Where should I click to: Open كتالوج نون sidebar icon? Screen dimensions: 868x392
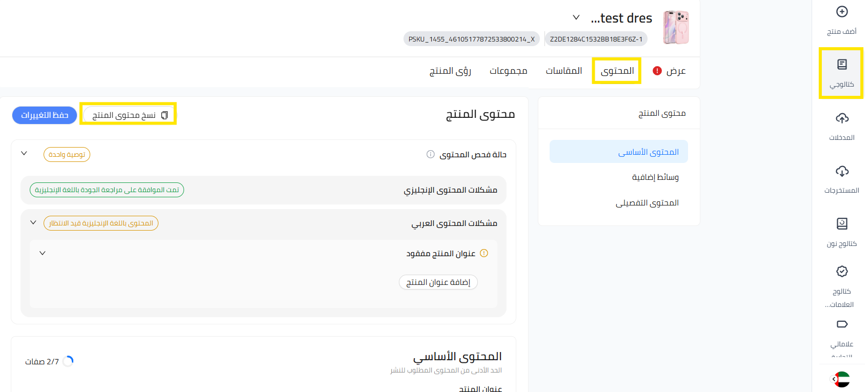click(x=842, y=223)
